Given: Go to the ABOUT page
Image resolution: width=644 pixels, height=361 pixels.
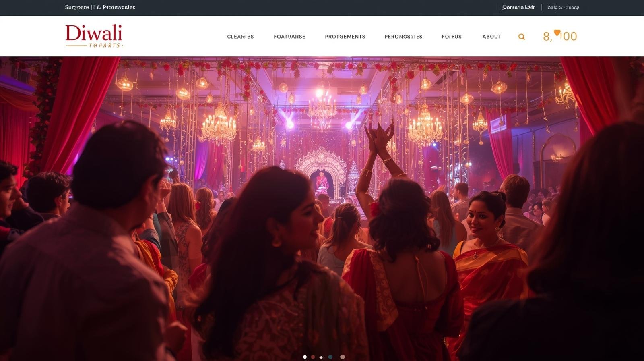Looking at the screenshot, I should pyautogui.click(x=491, y=37).
